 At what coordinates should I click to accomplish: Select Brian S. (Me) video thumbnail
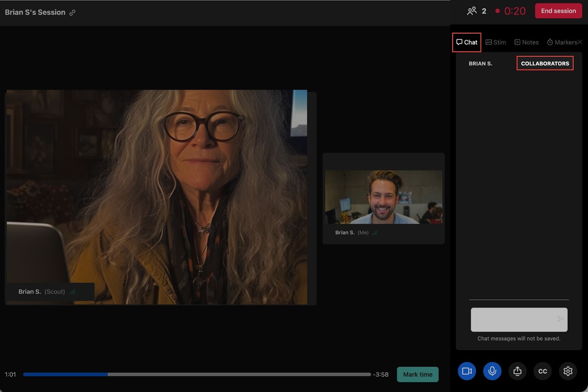[x=383, y=197]
